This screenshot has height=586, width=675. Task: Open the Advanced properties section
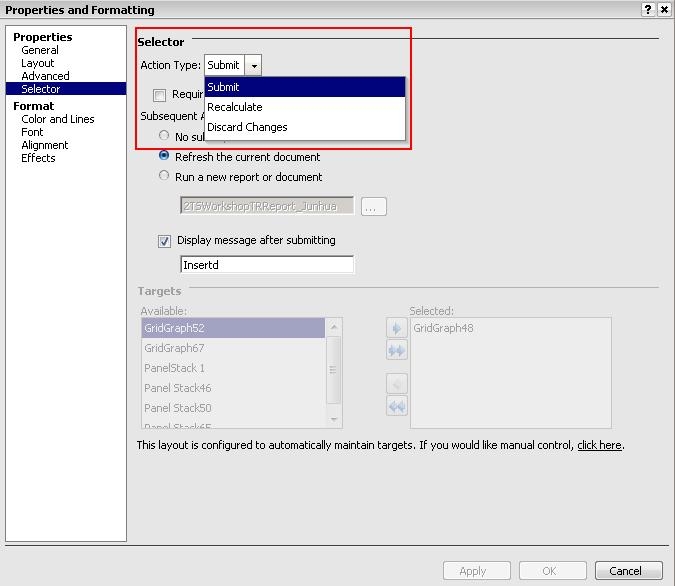pyautogui.click(x=45, y=76)
